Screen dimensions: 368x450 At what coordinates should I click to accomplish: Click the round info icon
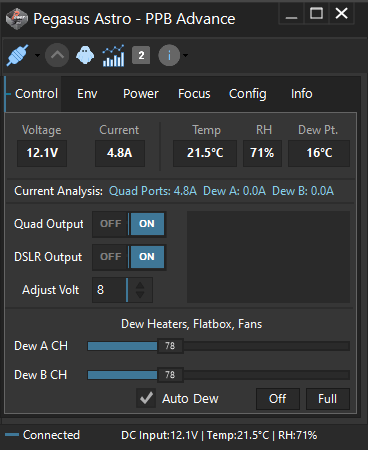tap(169, 55)
